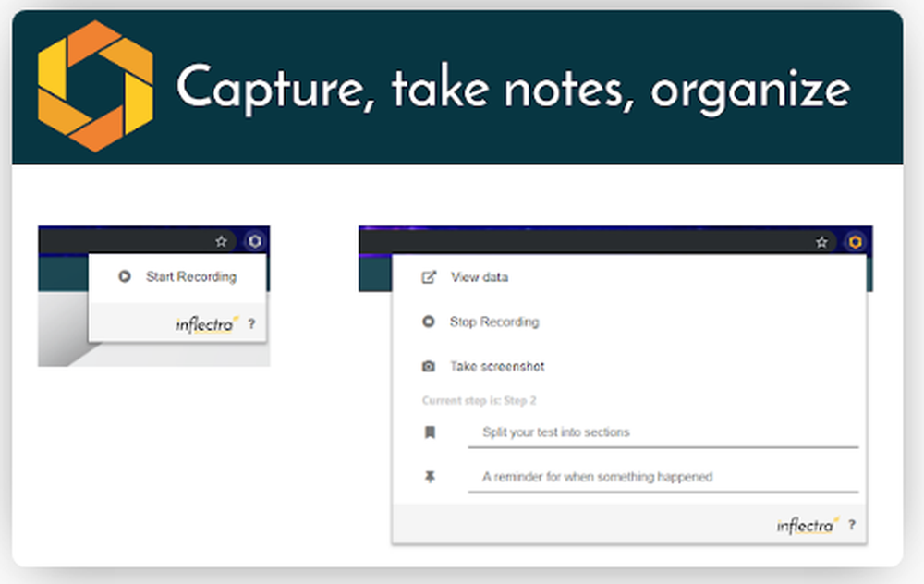Screen dimensions: 924x584
Task: Open the grey extension icon in left browser bar
Action: [x=255, y=241]
